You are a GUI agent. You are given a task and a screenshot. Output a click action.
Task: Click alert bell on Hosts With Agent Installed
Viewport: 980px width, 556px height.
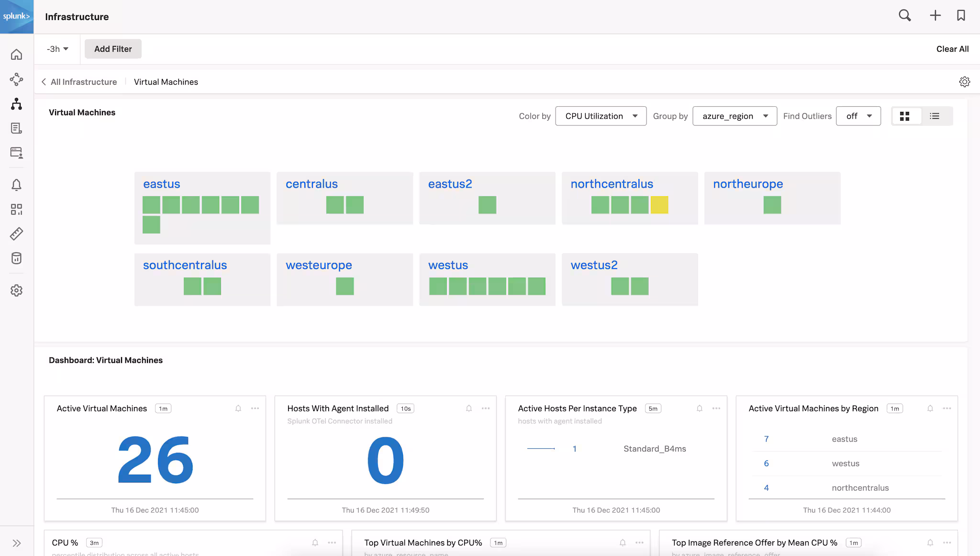pyautogui.click(x=469, y=408)
